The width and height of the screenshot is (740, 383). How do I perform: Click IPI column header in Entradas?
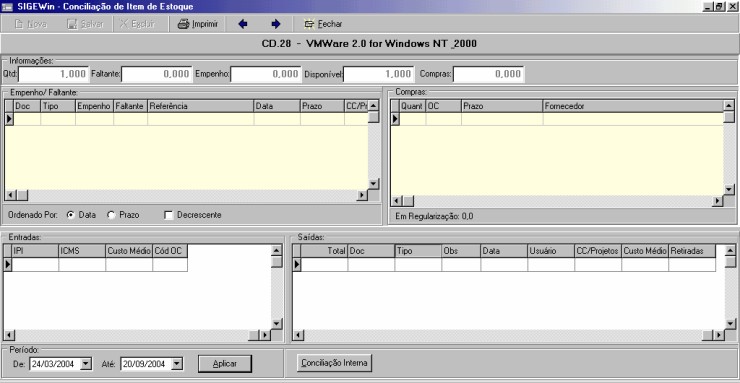click(x=35, y=251)
